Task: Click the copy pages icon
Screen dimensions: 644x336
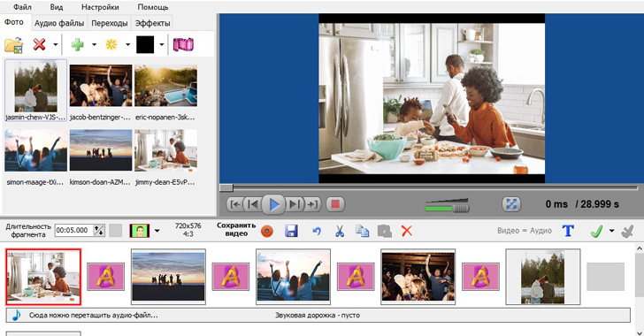Action: [x=362, y=231]
